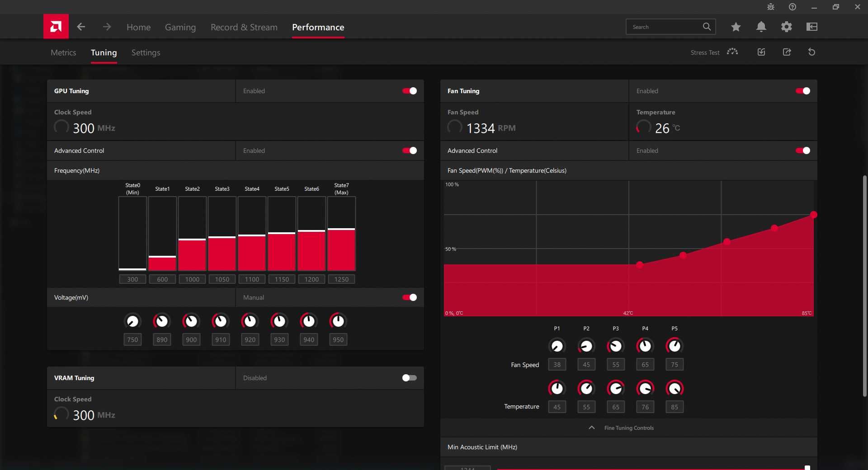
Task: Click the P1 temperature knob
Action: point(557,388)
